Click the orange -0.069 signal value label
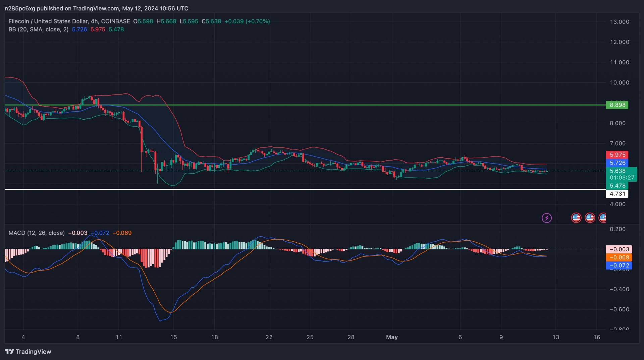Viewport: 644px width, 360px height. coord(619,257)
